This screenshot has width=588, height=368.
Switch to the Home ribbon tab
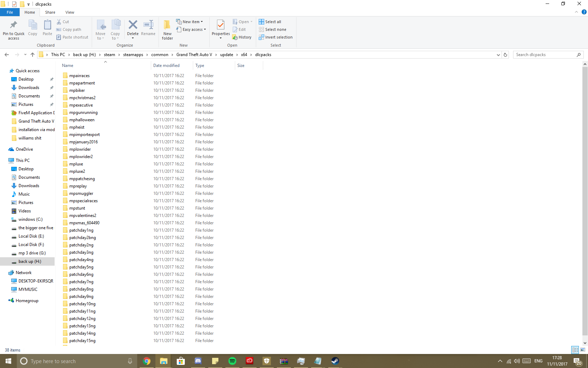pyautogui.click(x=30, y=12)
